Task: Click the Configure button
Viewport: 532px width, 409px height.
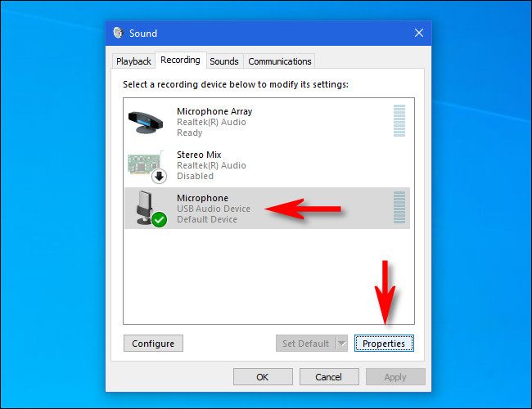Action: 153,344
